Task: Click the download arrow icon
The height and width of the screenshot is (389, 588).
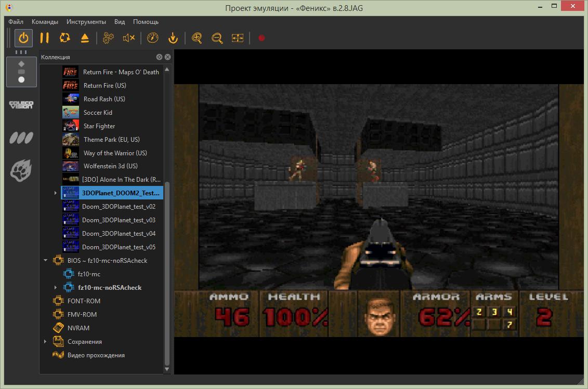Action: coord(173,38)
